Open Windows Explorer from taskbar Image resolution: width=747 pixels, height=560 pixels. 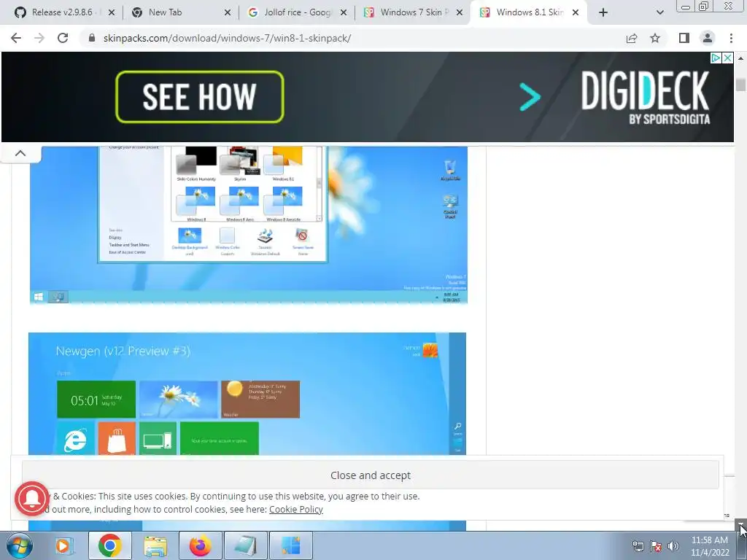click(x=155, y=545)
